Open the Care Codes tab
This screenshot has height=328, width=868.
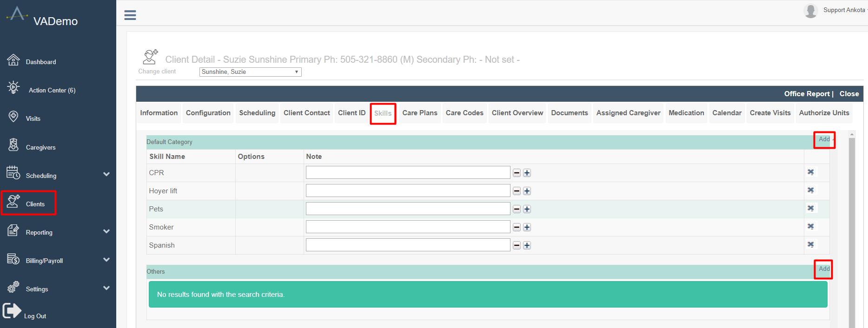tap(464, 113)
